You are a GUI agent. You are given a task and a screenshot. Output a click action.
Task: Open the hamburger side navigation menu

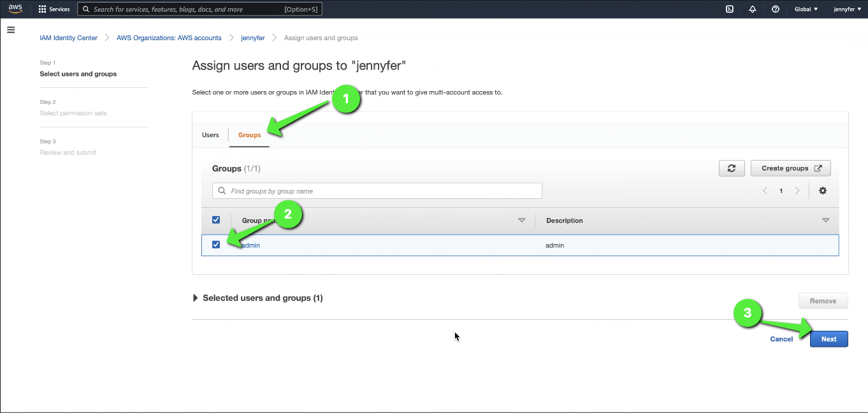pos(11,30)
